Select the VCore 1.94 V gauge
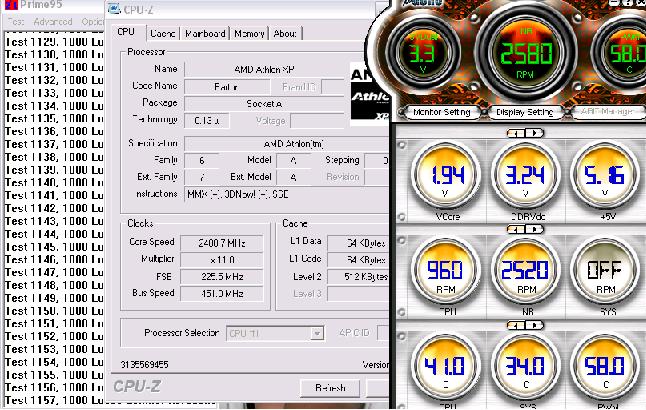The width and height of the screenshot is (646, 410). 447,176
